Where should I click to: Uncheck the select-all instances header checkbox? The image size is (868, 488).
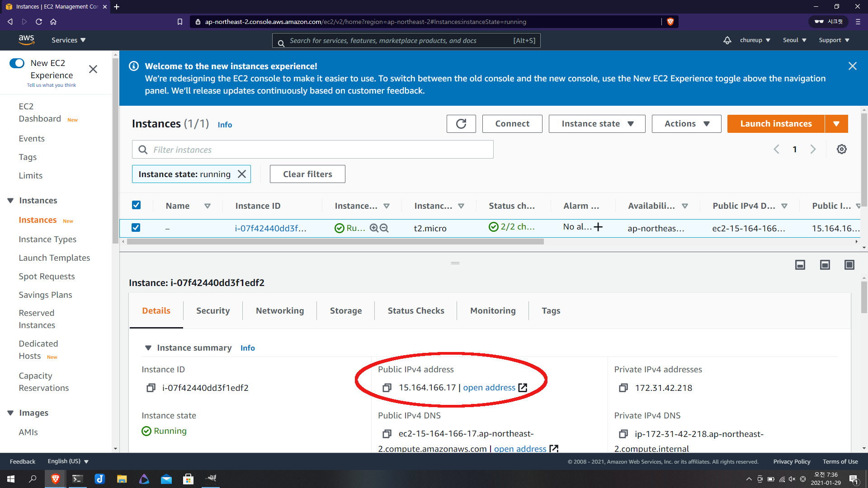[136, 205]
